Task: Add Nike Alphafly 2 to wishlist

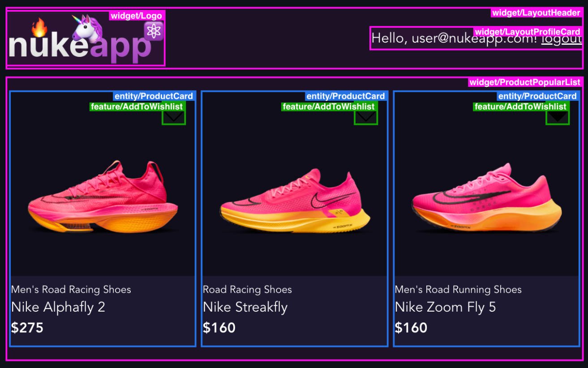Action: 174,118
